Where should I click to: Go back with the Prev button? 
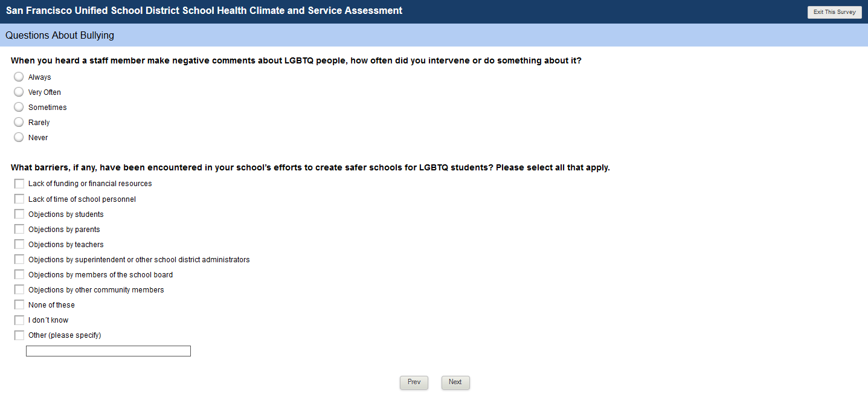[414, 382]
